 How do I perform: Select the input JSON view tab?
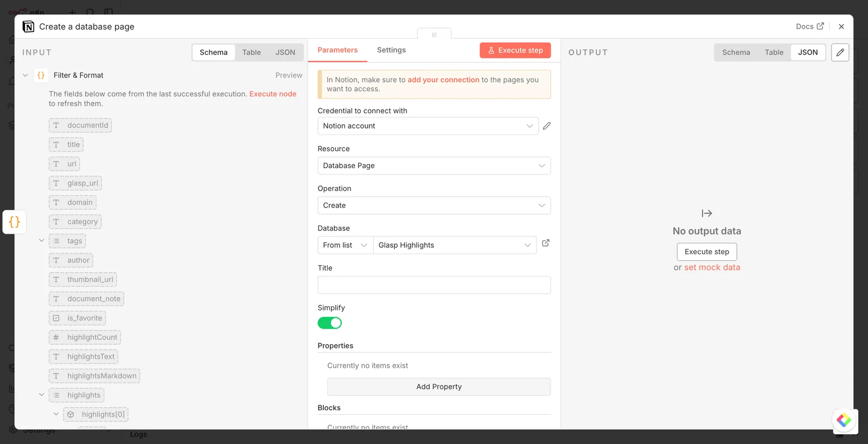coord(285,53)
